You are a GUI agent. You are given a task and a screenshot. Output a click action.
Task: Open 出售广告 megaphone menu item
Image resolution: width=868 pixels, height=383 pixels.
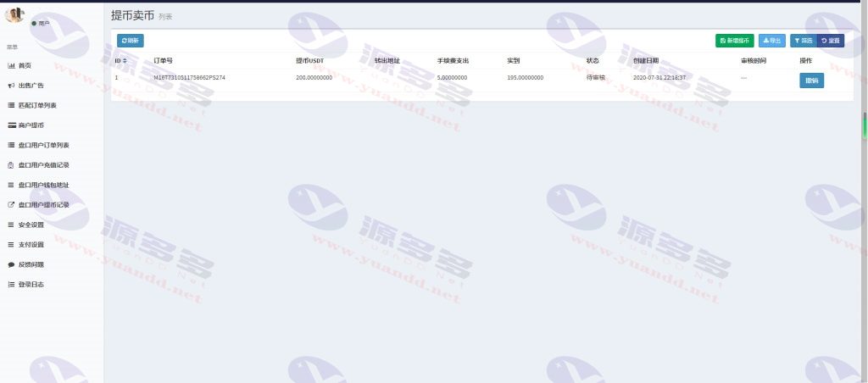pyautogui.click(x=26, y=86)
